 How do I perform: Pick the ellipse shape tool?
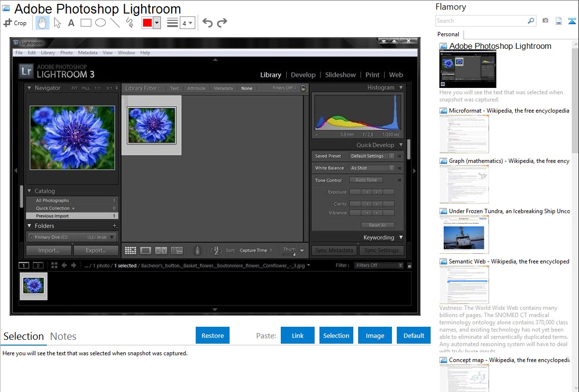point(101,23)
